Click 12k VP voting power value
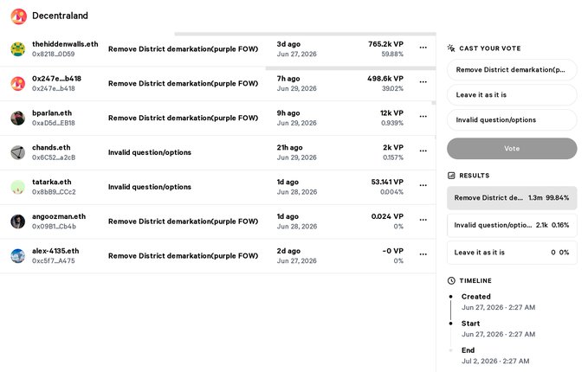 (x=391, y=112)
